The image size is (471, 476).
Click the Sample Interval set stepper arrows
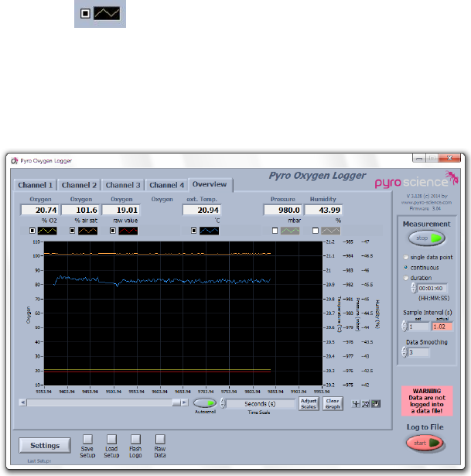pyautogui.click(x=404, y=327)
